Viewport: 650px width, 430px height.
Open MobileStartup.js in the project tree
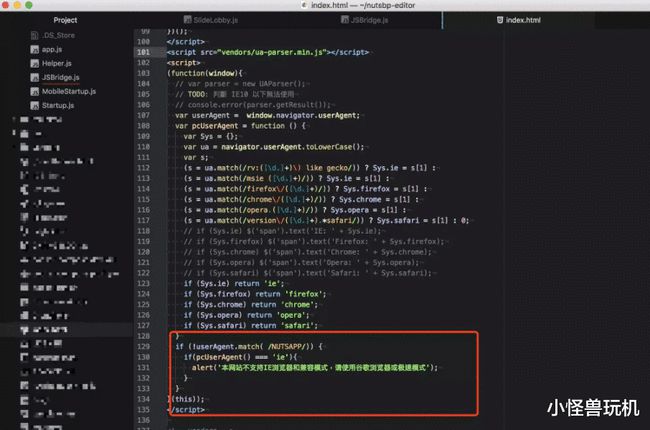69,92
